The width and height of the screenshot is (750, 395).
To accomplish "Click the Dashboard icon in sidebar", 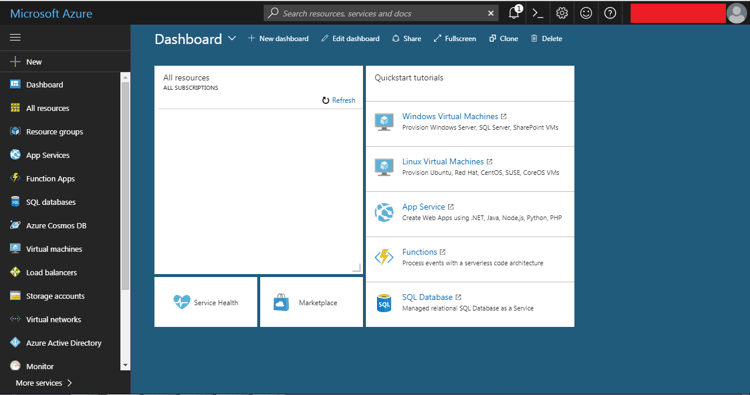I will click(x=15, y=84).
